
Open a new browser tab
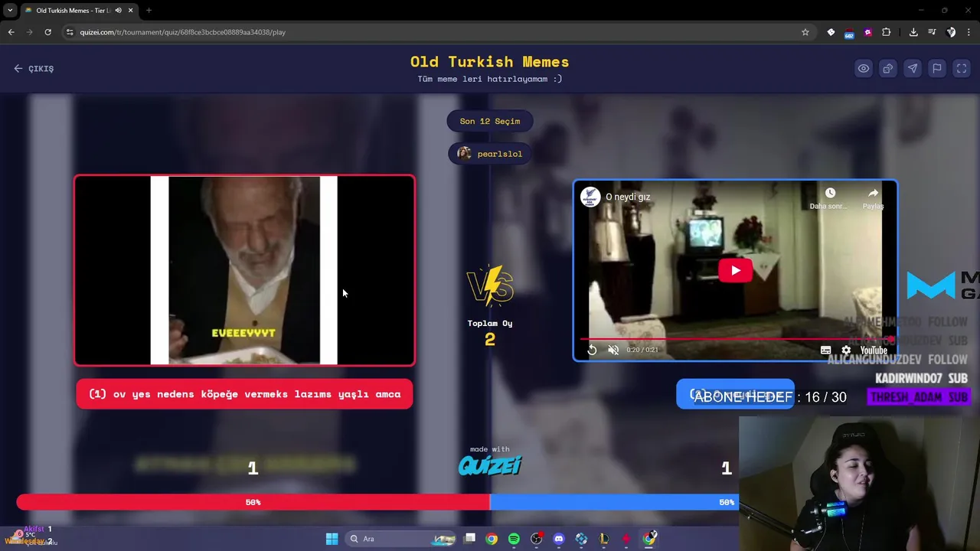click(x=149, y=11)
